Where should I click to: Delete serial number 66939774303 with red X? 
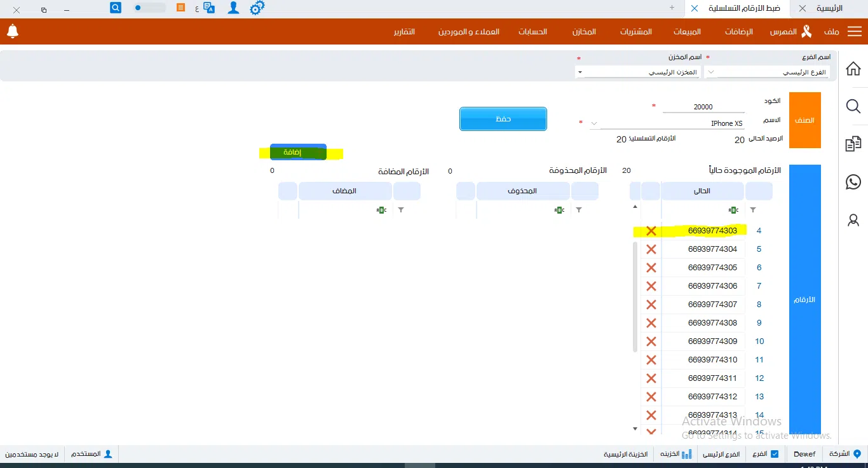(x=651, y=231)
